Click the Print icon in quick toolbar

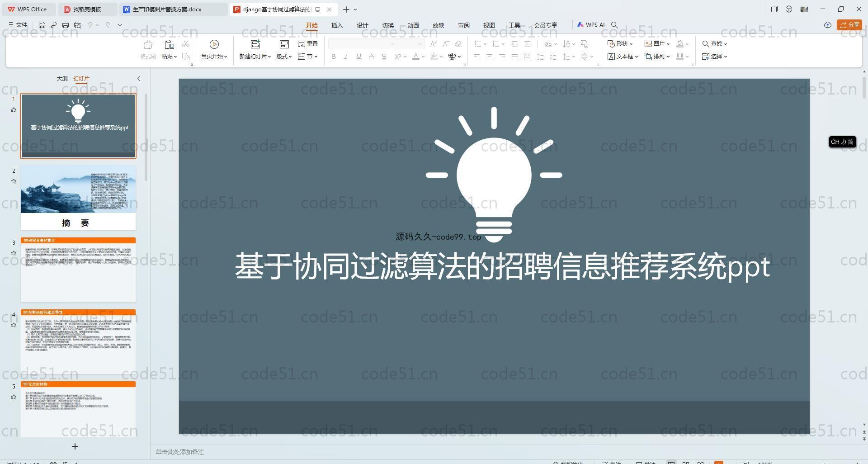tap(66, 25)
